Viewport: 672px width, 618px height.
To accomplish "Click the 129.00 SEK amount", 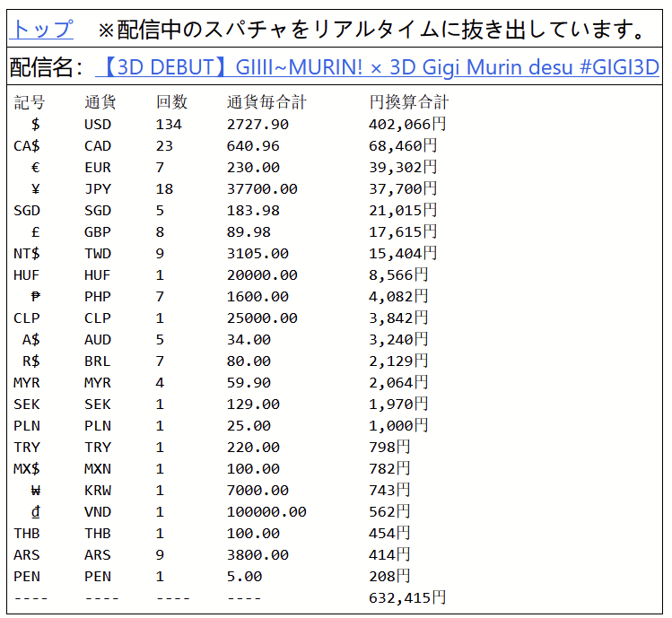I will pyautogui.click(x=253, y=405).
